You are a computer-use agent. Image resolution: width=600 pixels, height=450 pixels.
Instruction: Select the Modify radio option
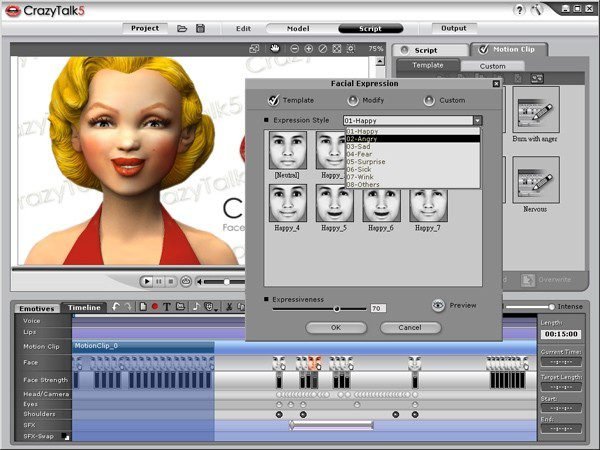pos(352,101)
